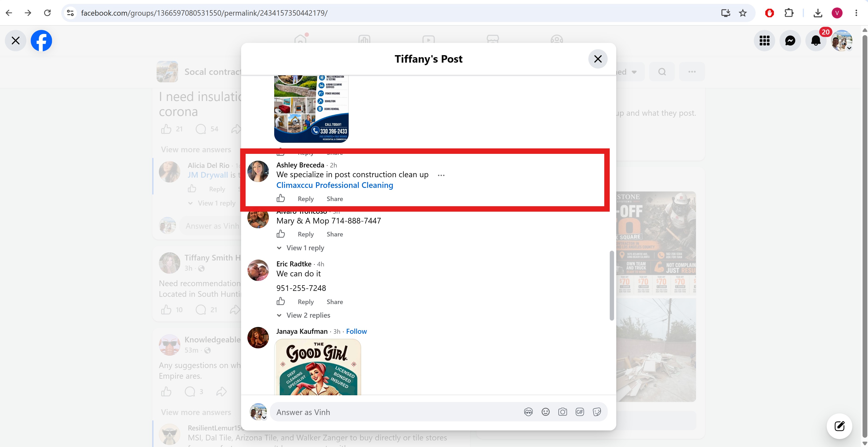
Task: Open the Chrome three-dot menu
Action: 856,13
